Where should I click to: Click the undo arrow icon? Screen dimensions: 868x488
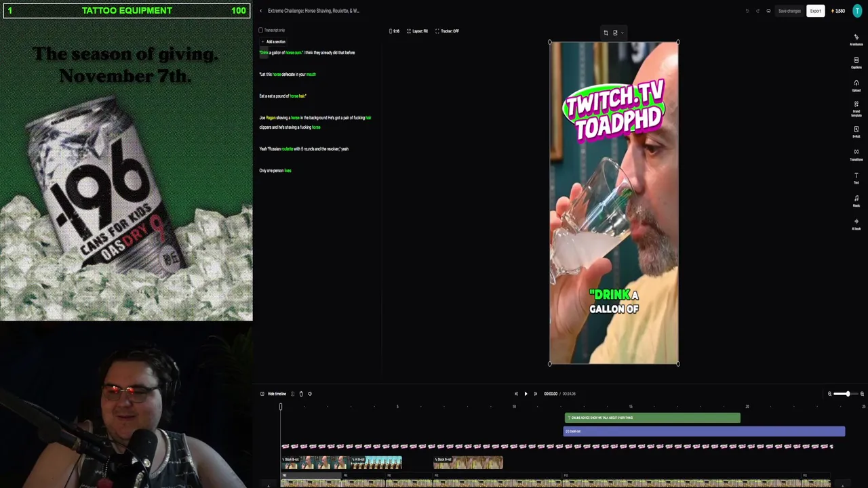pos(747,11)
